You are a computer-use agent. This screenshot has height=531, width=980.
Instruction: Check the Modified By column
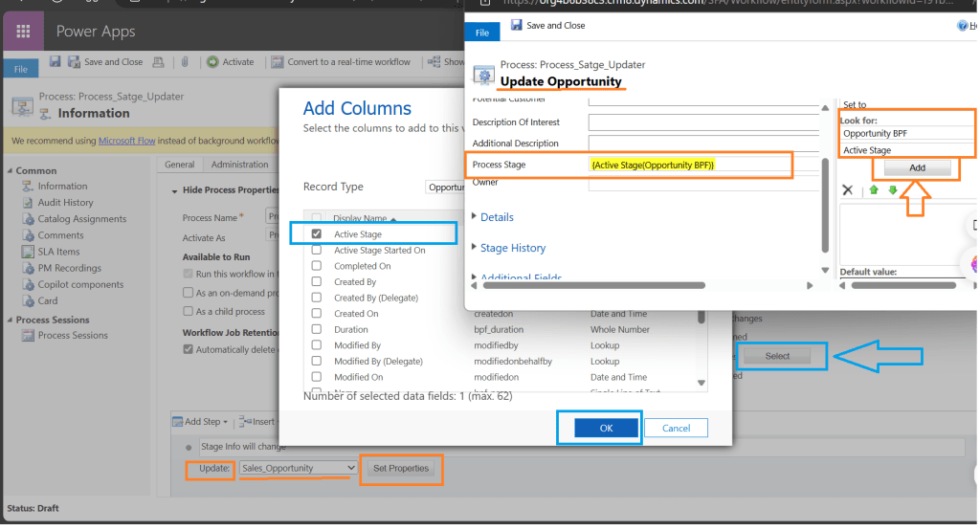coord(316,344)
